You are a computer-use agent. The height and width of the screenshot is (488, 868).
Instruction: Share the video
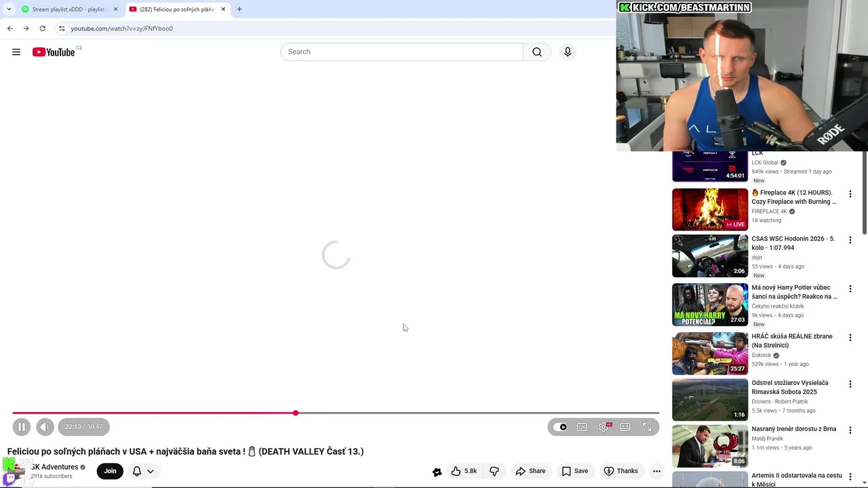(530, 471)
